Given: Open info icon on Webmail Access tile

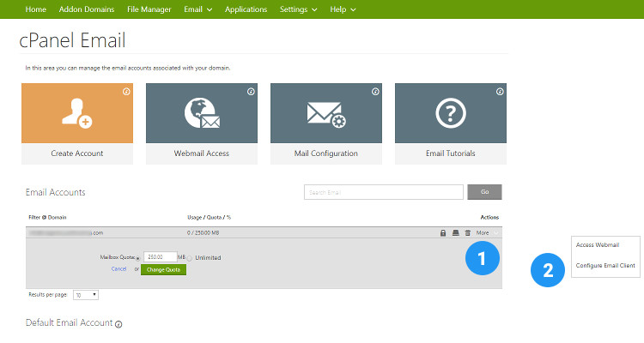Looking at the screenshot, I should 251,92.
